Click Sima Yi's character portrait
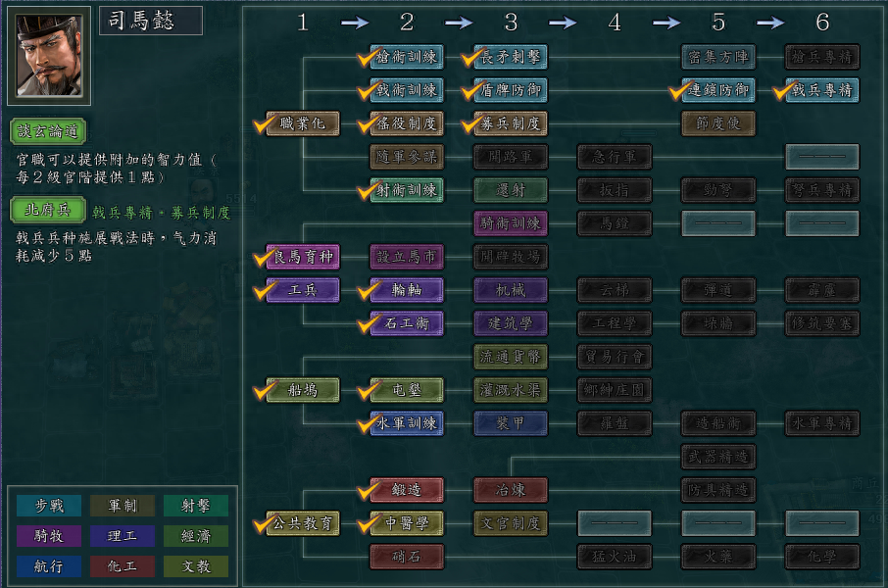The height and width of the screenshot is (588, 888). [49, 56]
